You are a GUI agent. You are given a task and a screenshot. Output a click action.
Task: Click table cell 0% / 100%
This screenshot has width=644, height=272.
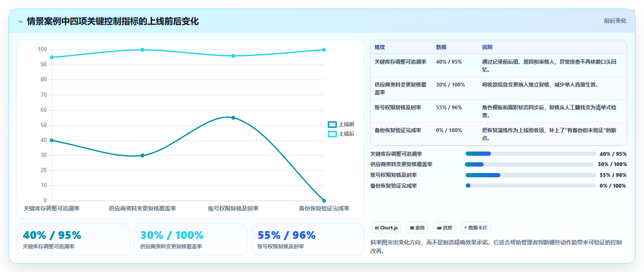tap(449, 130)
